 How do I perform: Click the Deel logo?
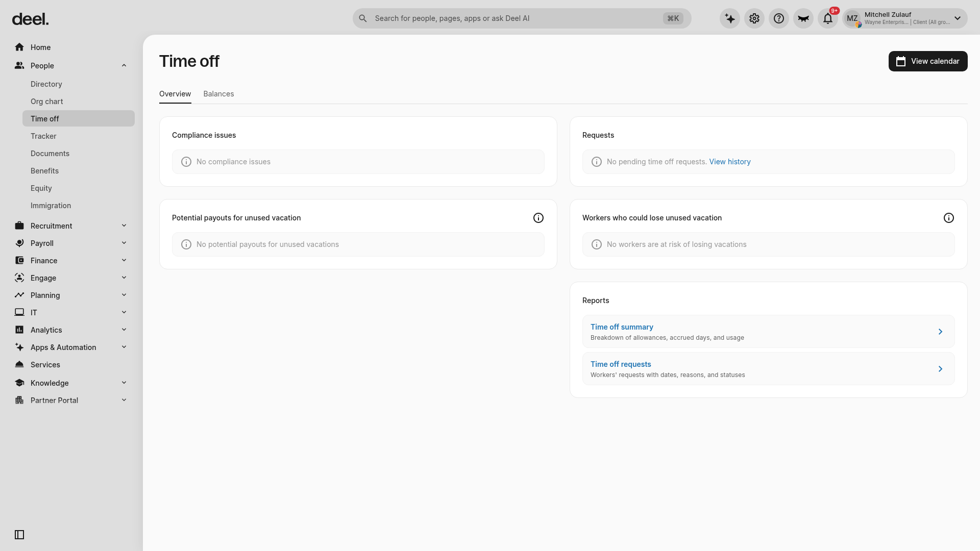tap(31, 19)
